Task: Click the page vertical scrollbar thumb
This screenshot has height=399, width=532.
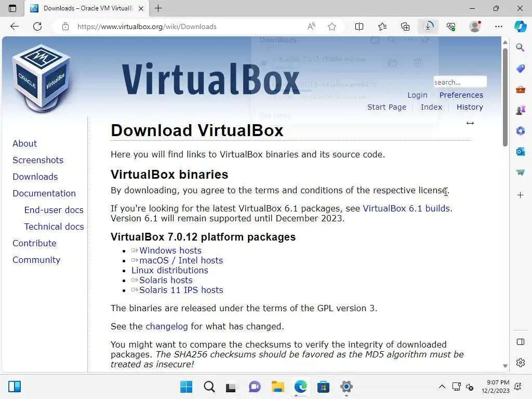Action: tap(505, 97)
